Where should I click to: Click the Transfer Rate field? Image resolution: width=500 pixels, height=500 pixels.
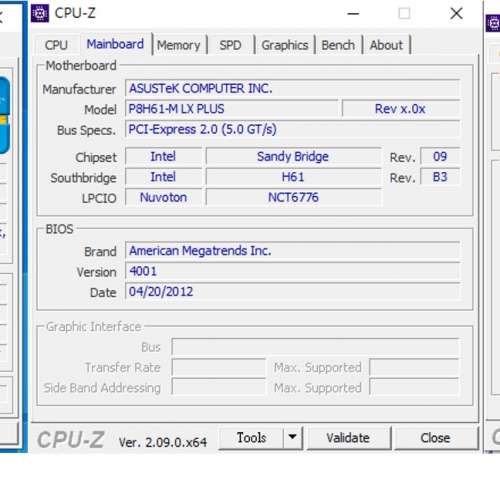(219, 367)
